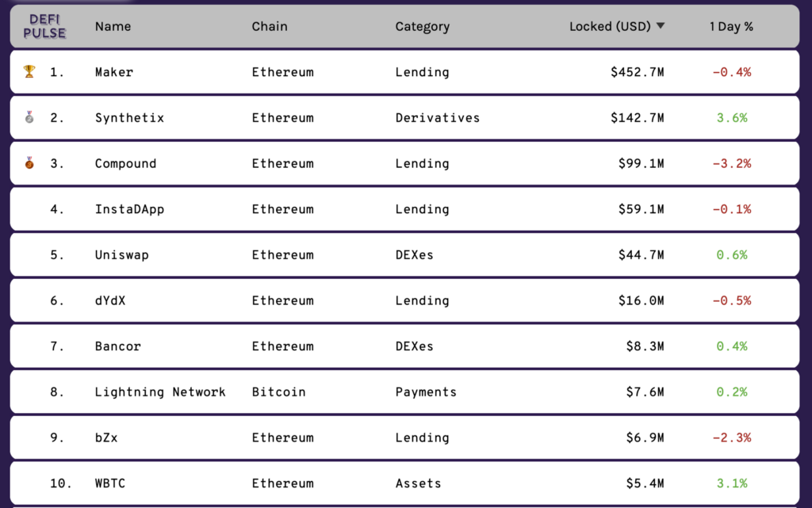Select the InstaDApp entry
This screenshot has width=812, height=508.
click(129, 209)
